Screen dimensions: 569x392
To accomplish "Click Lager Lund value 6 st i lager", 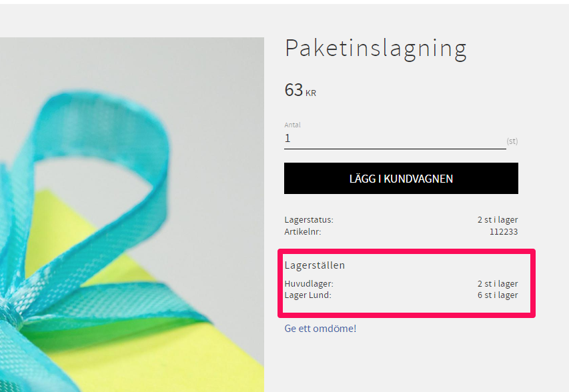I will 498,295.
